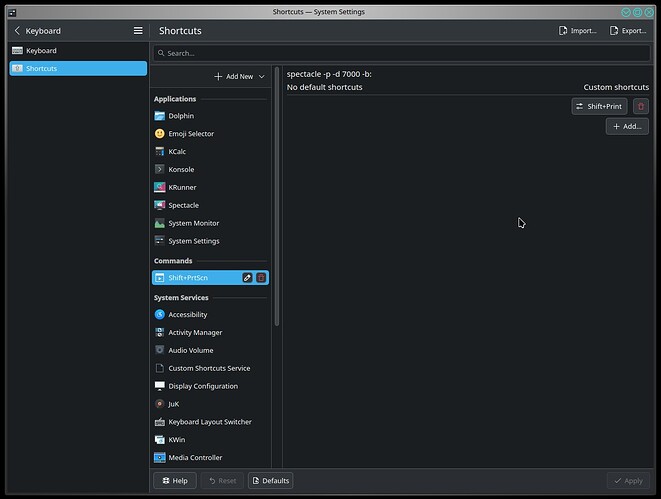Click the Display Configuration monitor icon
The height and width of the screenshot is (499, 661).
159,386
